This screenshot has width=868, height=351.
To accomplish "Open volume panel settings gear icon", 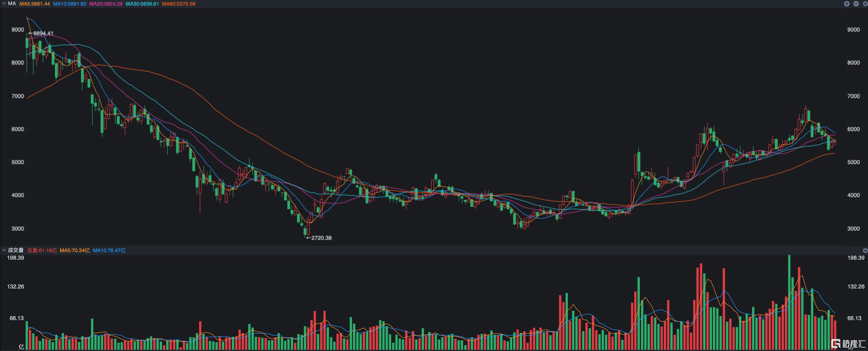I will (x=865, y=250).
